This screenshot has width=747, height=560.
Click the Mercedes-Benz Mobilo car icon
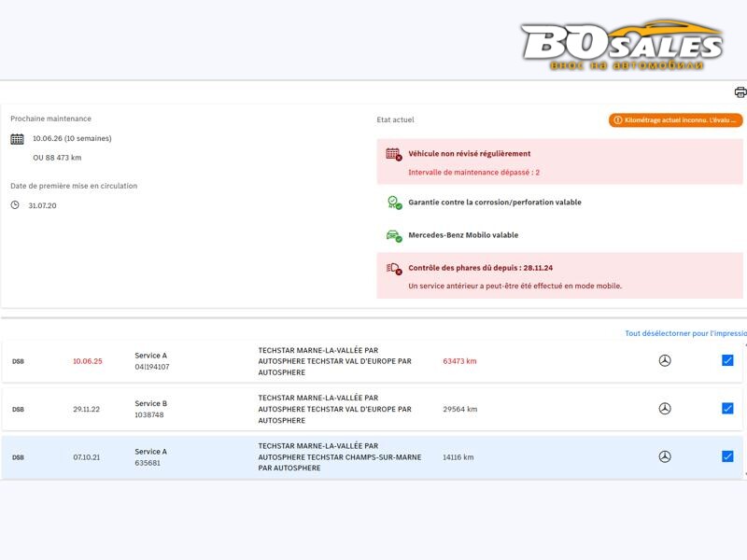393,236
